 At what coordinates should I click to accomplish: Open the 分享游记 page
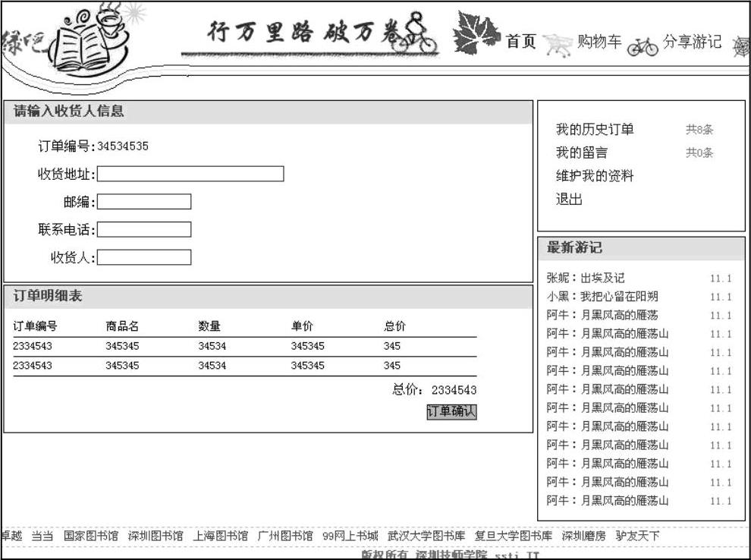click(692, 41)
